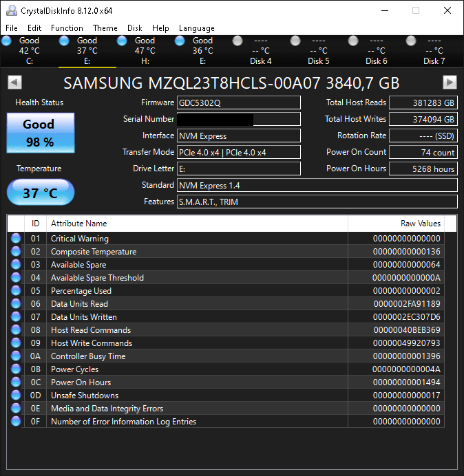The width and height of the screenshot is (464, 476).
Task: Click the status orb for Power On Hours row
Action: [x=16, y=382]
